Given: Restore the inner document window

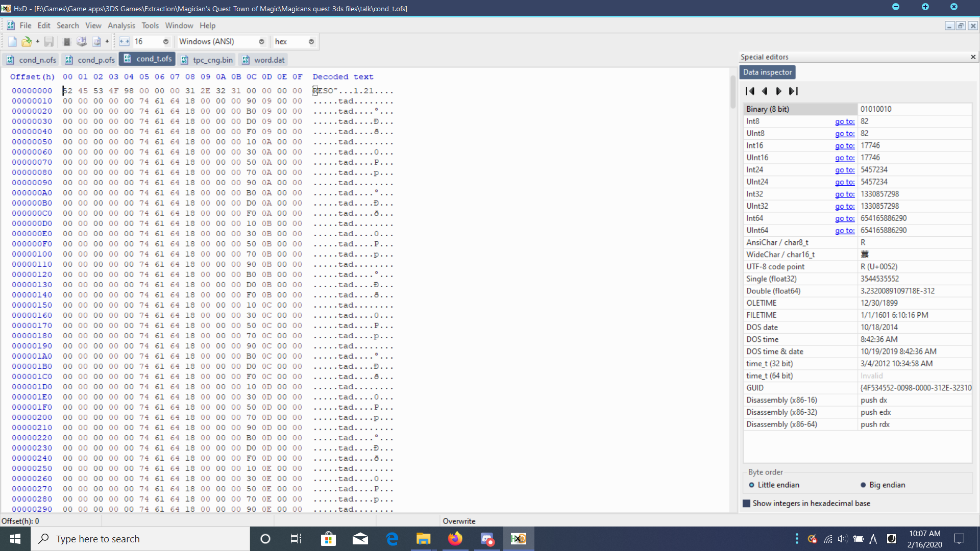Looking at the screenshot, I should (961, 26).
